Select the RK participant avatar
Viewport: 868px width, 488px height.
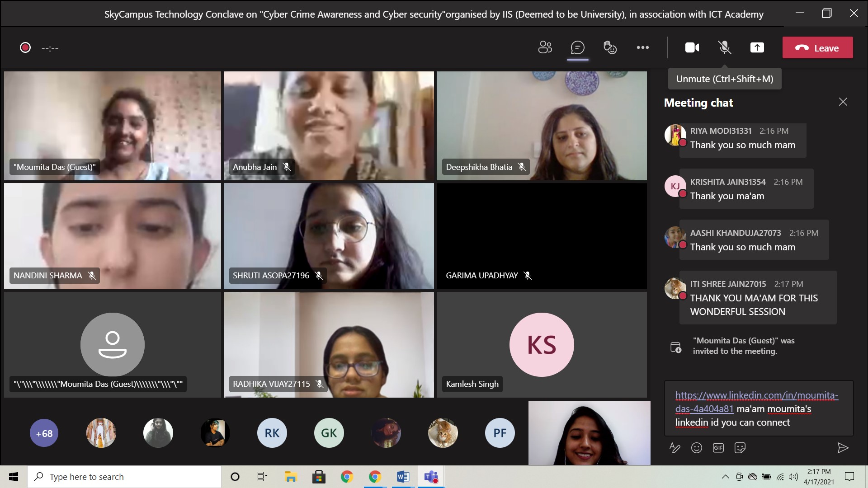point(272,433)
